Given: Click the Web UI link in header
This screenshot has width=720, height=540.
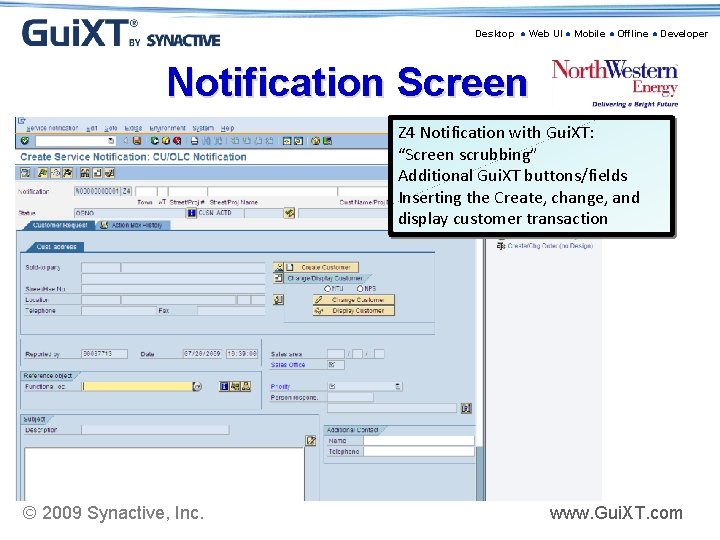Looking at the screenshot, I should coord(546,34).
